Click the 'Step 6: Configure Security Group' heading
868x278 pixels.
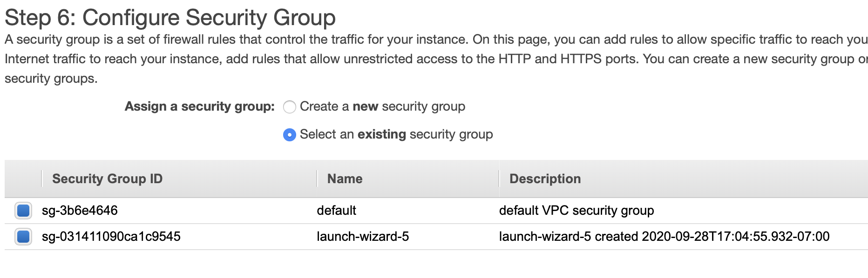(170, 18)
